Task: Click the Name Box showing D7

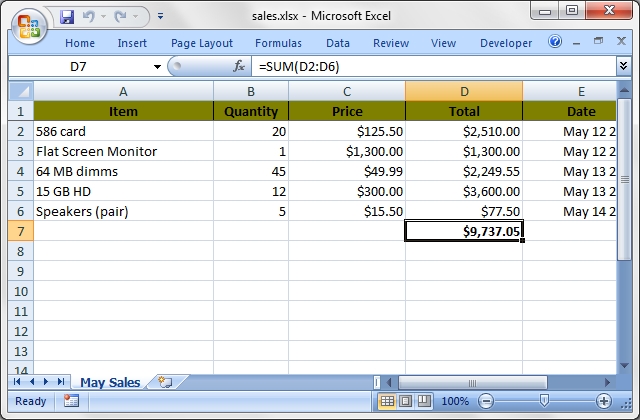Action: point(78,66)
